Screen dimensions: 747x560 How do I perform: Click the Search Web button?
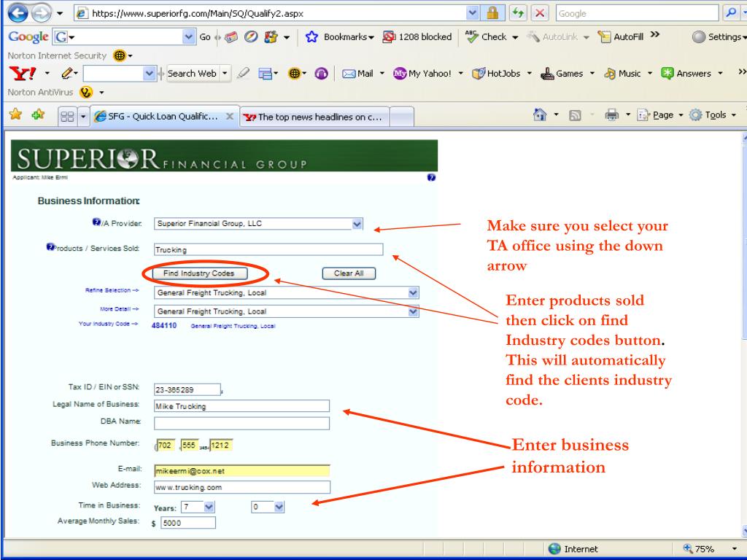click(x=192, y=74)
